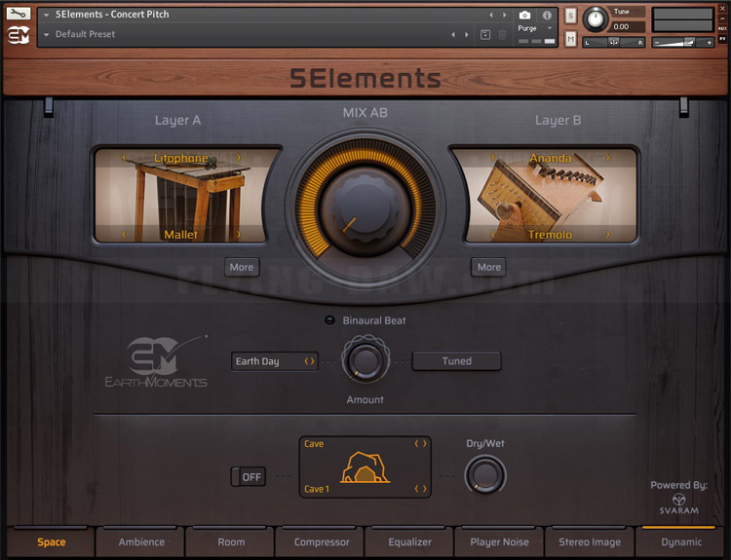Change the Earth Day frequency selector
731x560 pixels.
coord(275,361)
